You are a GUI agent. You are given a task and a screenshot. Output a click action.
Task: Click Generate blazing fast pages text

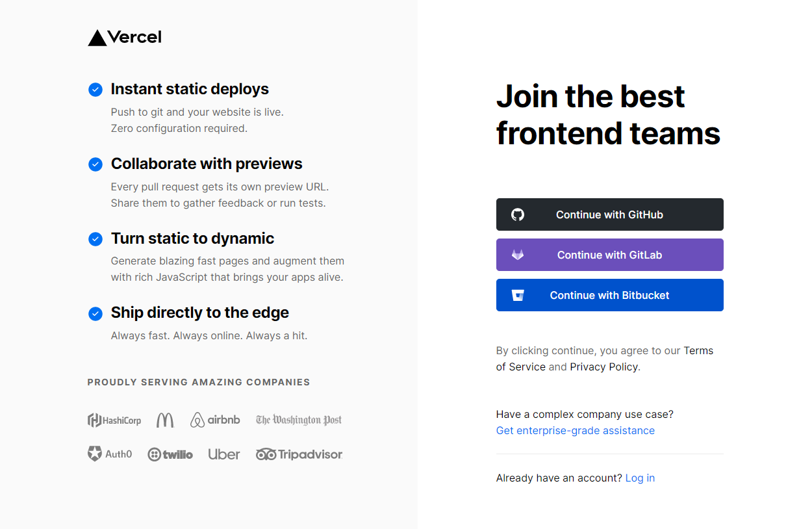227,261
